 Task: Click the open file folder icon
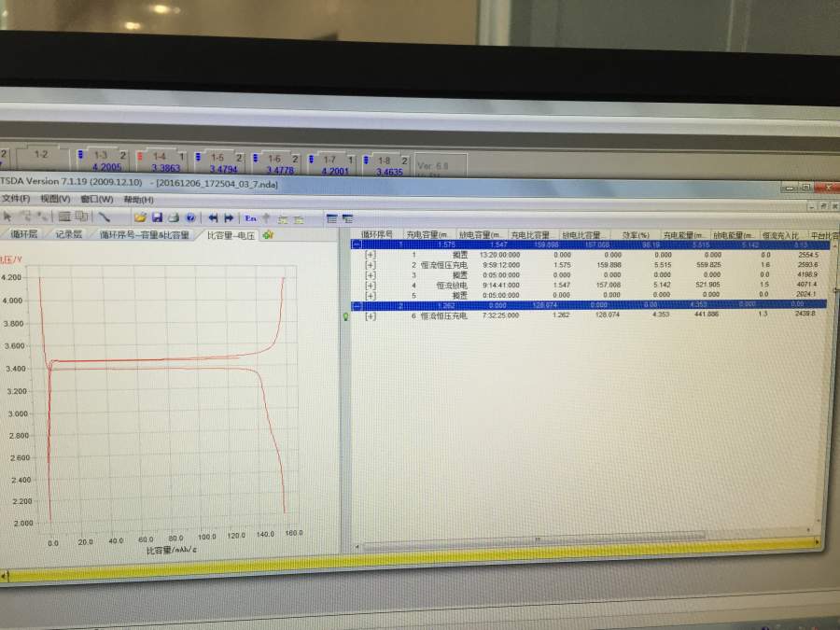point(140,217)
